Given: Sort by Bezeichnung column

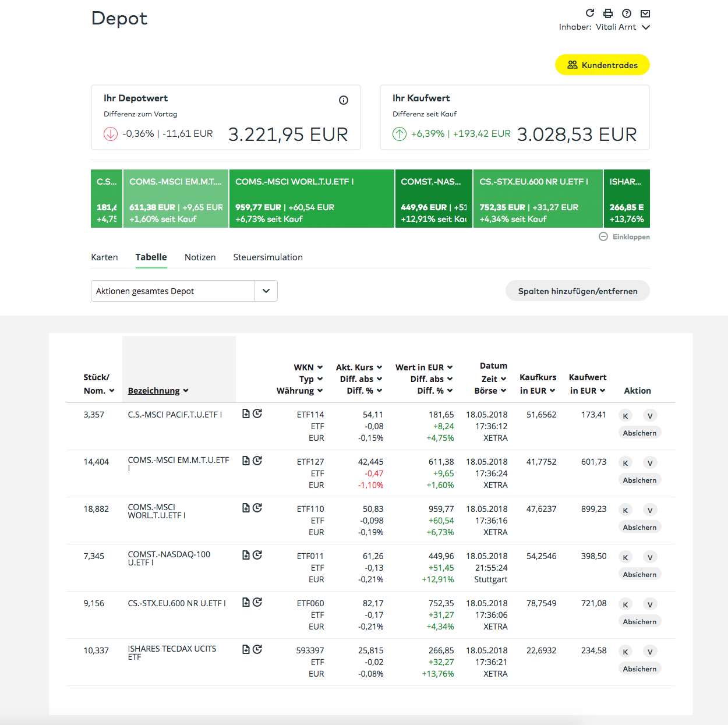Looking at the screenshot, I should (158, 391).
